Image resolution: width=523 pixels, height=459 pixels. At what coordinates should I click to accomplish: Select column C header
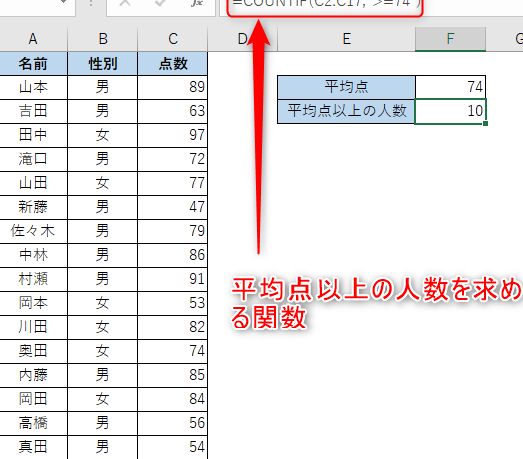[x=173, y=39]
